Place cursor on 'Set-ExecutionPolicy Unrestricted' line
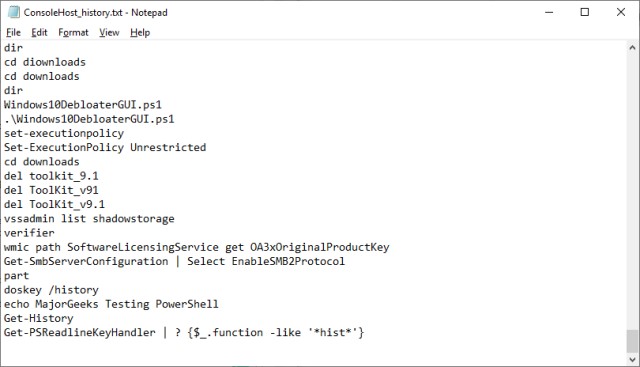This screenshot has width=640, height=367. [105, 147]
